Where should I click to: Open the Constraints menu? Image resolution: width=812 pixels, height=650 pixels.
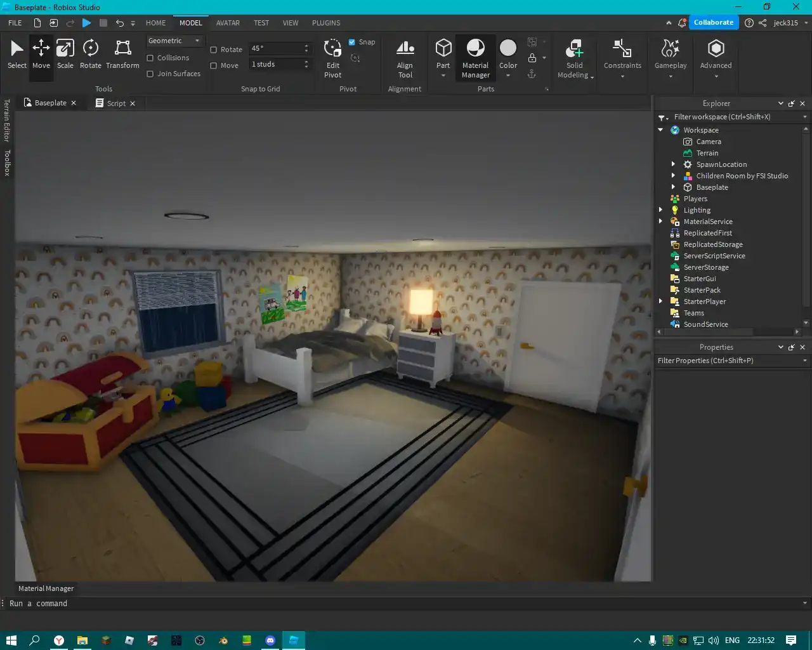[622, 58]
